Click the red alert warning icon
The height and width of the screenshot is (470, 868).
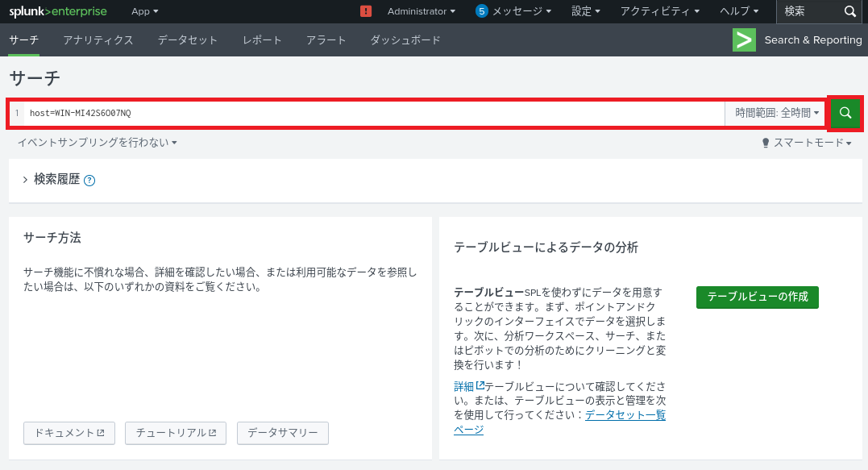click(x=366, y=11)
